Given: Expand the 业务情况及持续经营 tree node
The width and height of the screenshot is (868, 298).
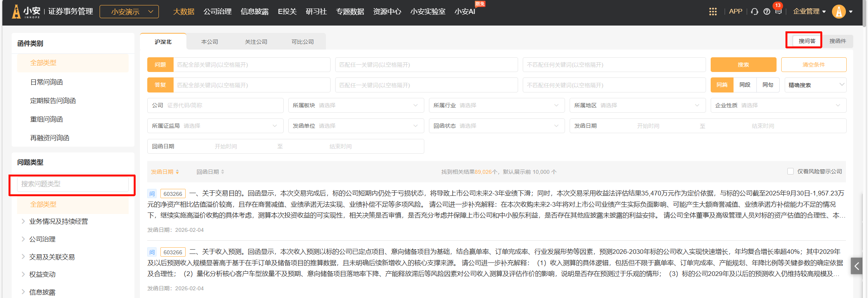Looking at the screenshot, I should click(x=23, y=221).
